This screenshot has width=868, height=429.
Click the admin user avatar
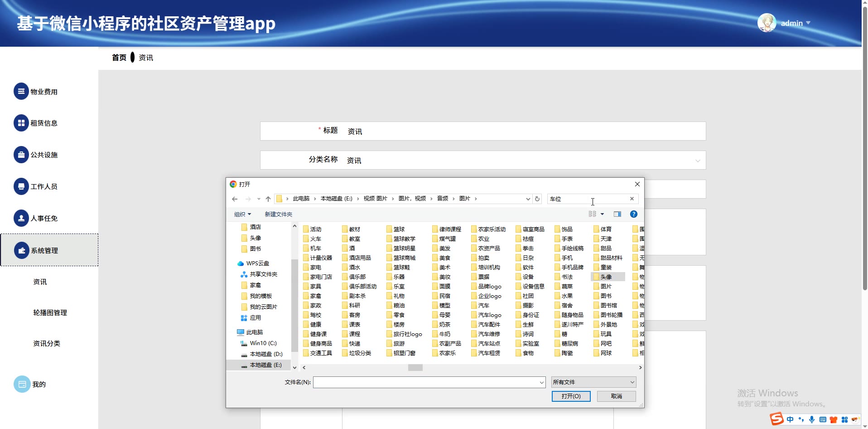pos(767,23)
